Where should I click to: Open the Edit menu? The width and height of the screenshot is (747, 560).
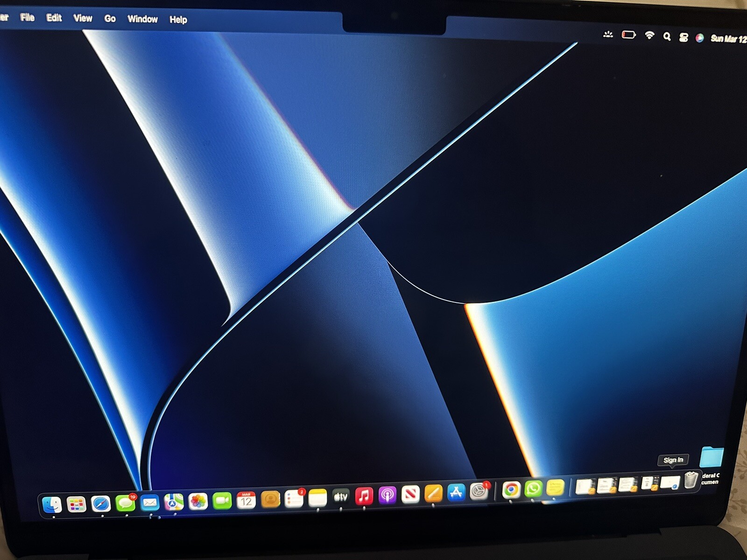pos(54,18)
